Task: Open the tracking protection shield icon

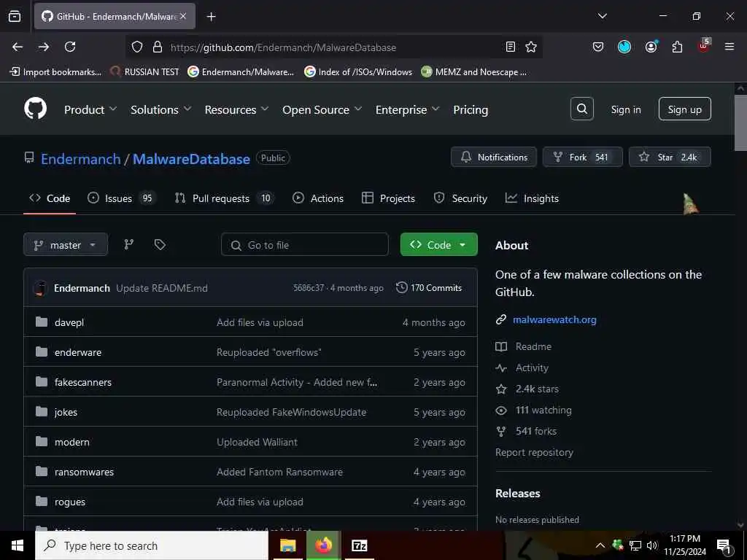Action: click(x=137, y=47)
